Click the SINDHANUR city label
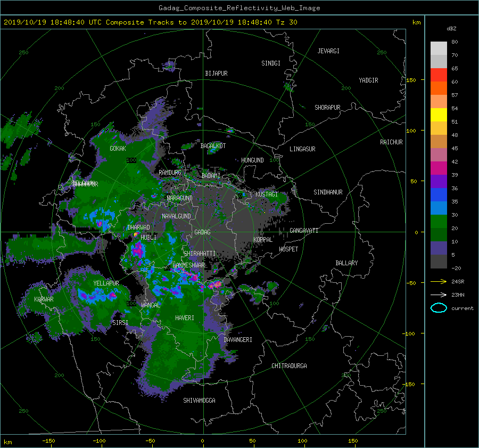 point(328,192)
